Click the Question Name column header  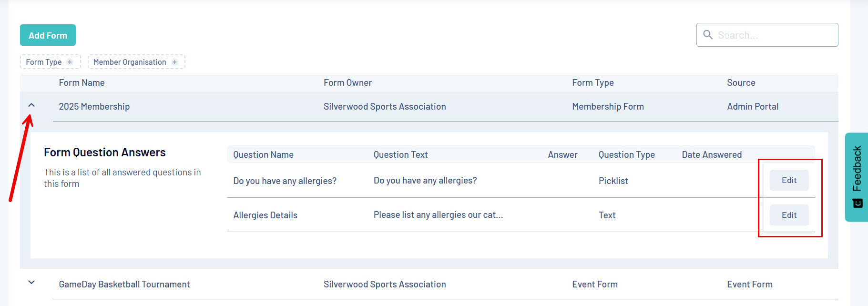click(x=263, y=155)
